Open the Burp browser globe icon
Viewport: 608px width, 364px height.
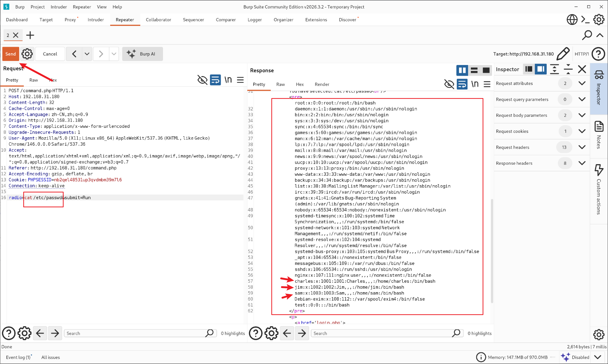tap(572, 20)
